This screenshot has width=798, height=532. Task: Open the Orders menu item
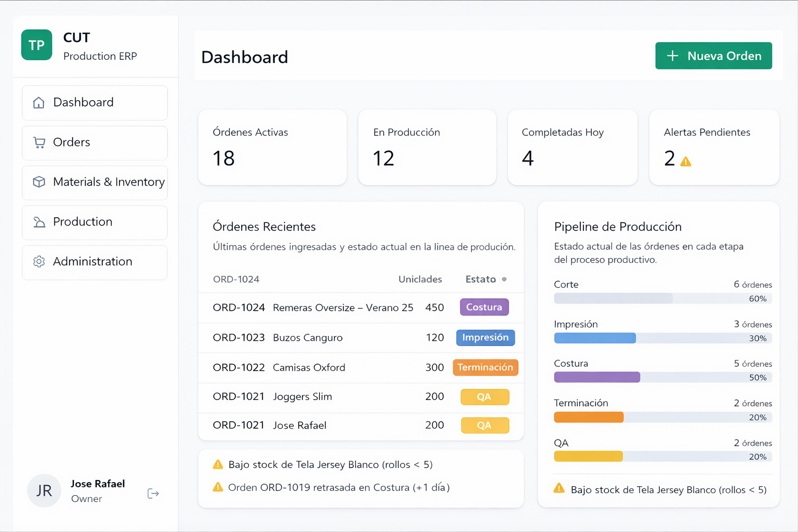click(95, 142)
